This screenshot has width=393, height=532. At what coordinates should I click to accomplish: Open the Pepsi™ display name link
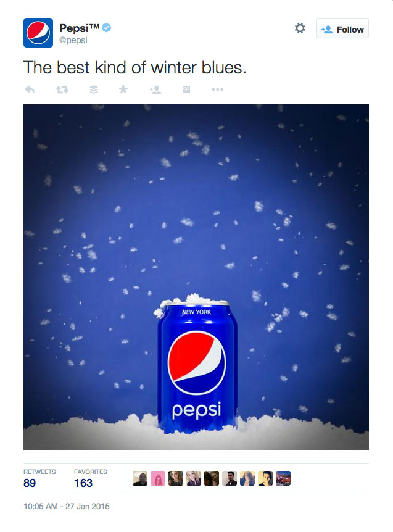[x=80, y=28]
